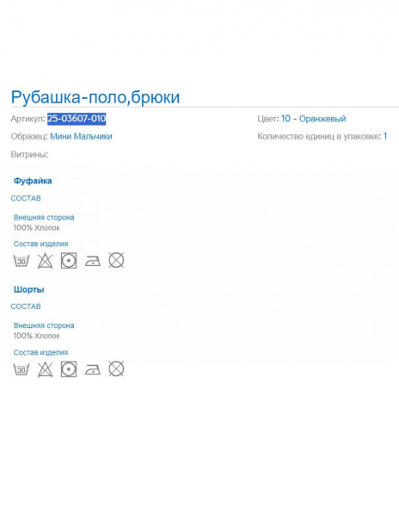Screen dimensions: 399x532
Task: Click Внешняя сторона under Шорты
Action: (x=44, y=325)
